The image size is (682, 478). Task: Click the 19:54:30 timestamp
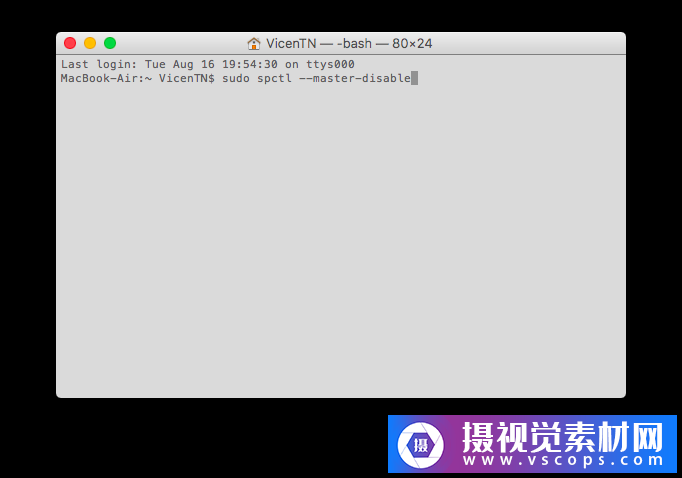[250, 64]
